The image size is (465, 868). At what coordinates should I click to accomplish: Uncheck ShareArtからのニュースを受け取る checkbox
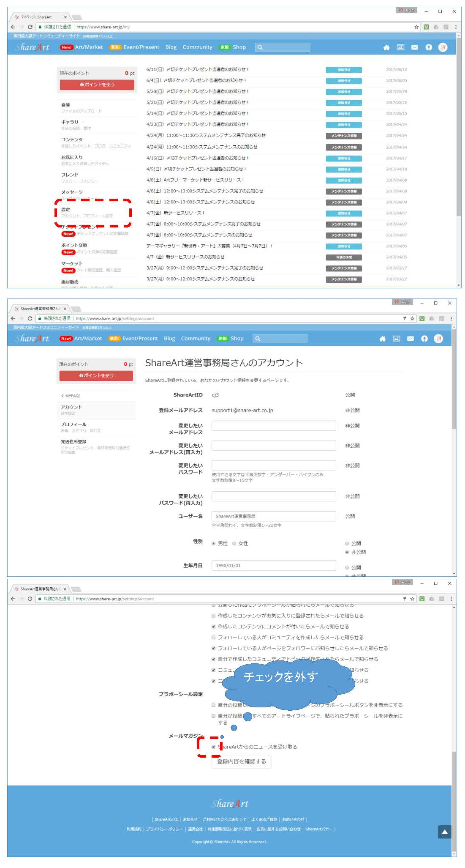coord(214,747)
